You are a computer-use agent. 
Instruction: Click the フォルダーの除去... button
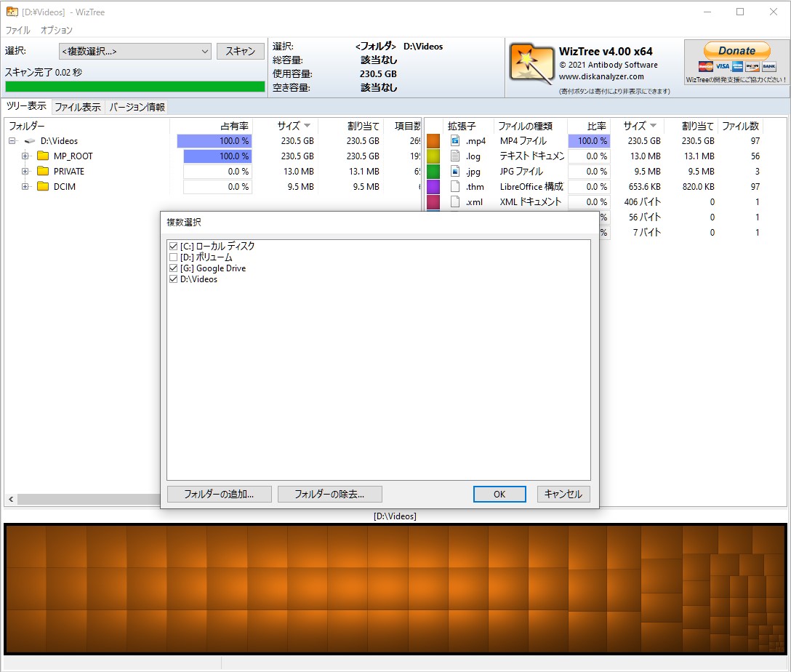(329, 494)
